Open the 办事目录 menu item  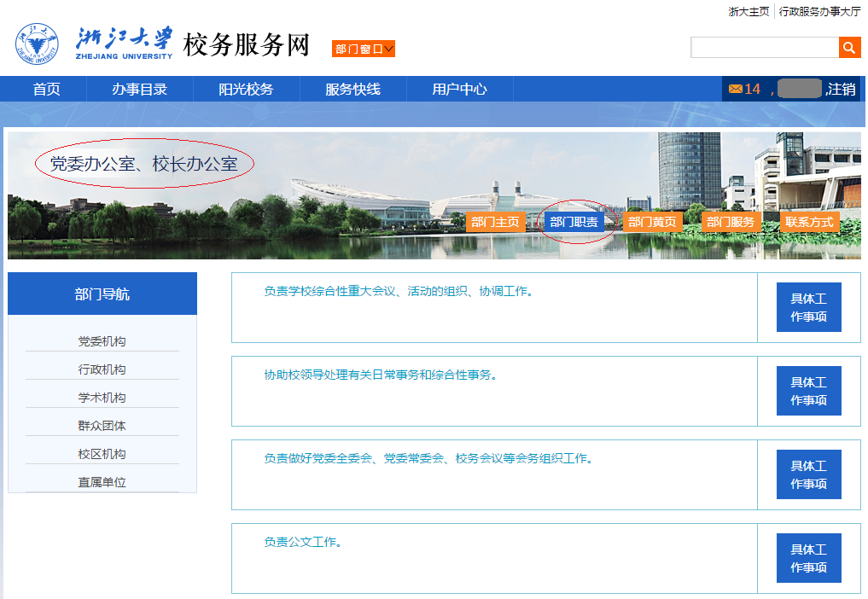[139, 89]
